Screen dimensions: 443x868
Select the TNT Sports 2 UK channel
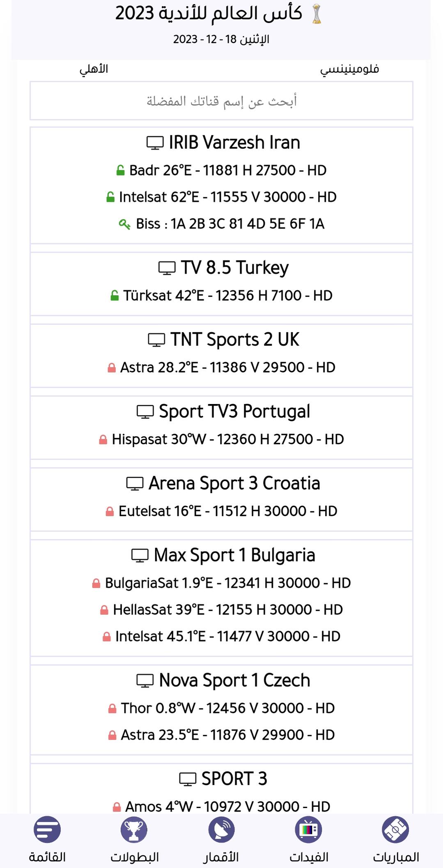pyautogui.click(x=234, y=340)
